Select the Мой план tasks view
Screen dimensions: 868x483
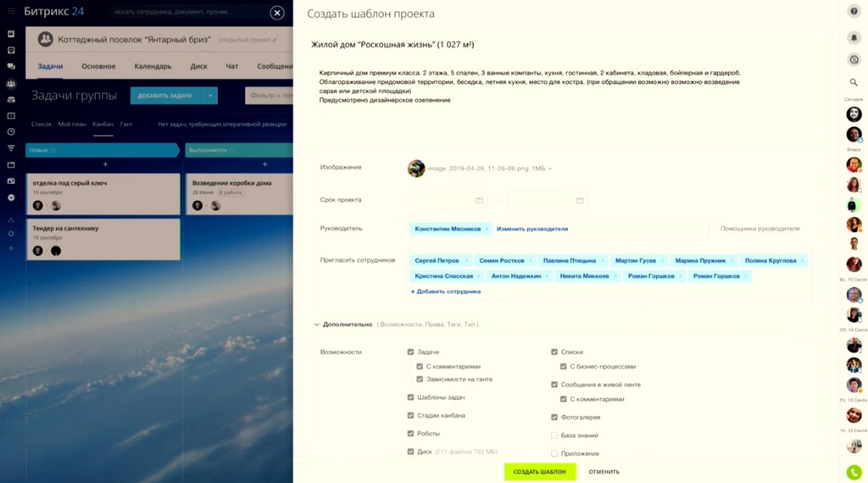pos(72,125)
